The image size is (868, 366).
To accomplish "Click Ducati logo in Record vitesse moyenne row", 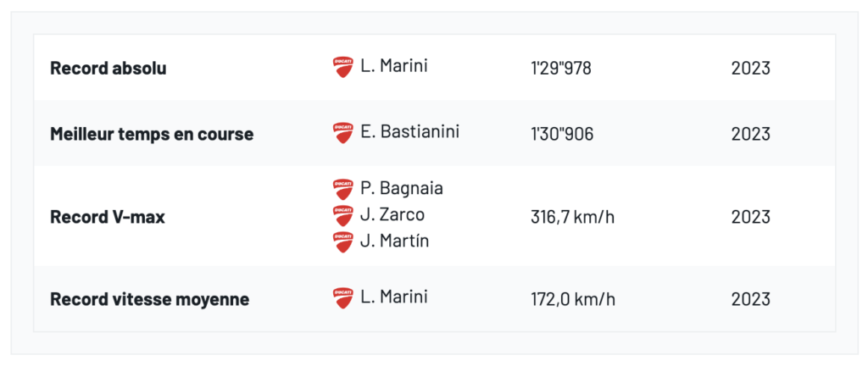I will [342, 297].
